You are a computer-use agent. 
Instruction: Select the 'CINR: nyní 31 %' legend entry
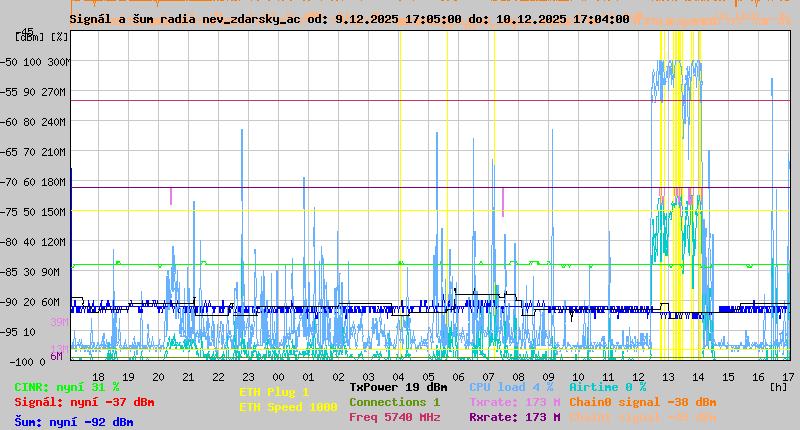pyautogui.click(x=67, y=388)
